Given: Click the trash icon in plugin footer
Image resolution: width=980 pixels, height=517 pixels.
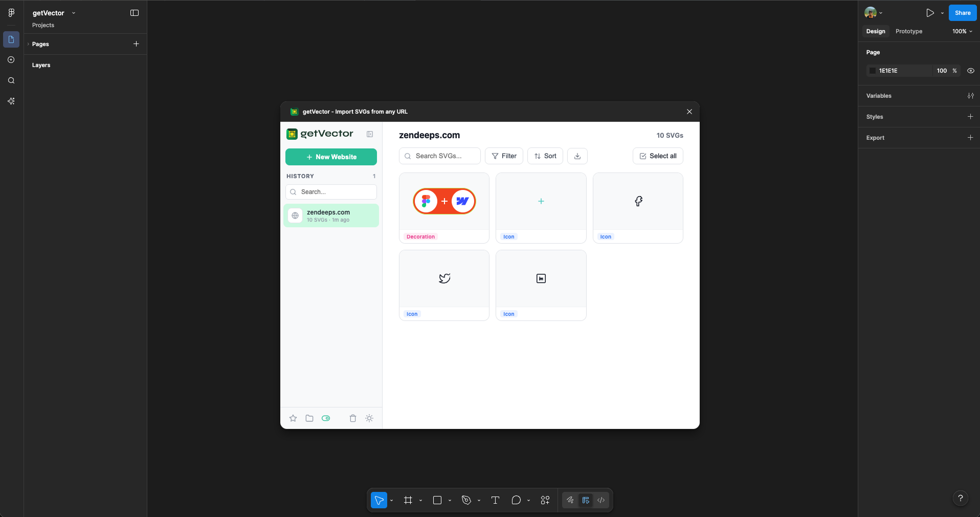Looking at the screenshot, I should [353, 418].
